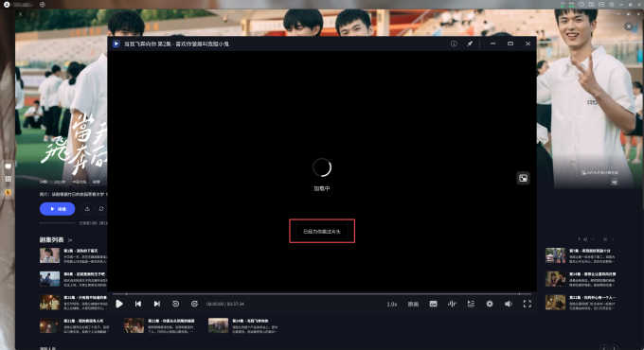Skip to the next episode
Screen dimensions: 644x350
pos(156,304)
